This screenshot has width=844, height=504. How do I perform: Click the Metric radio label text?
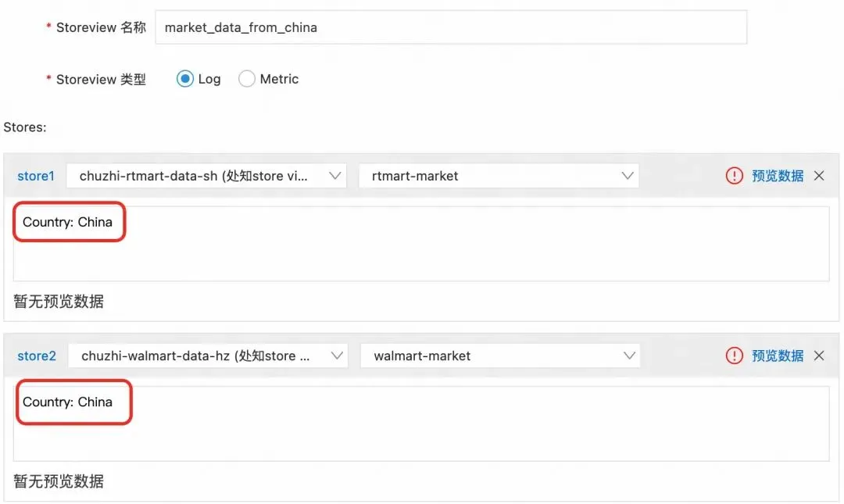tap(279, 79)
